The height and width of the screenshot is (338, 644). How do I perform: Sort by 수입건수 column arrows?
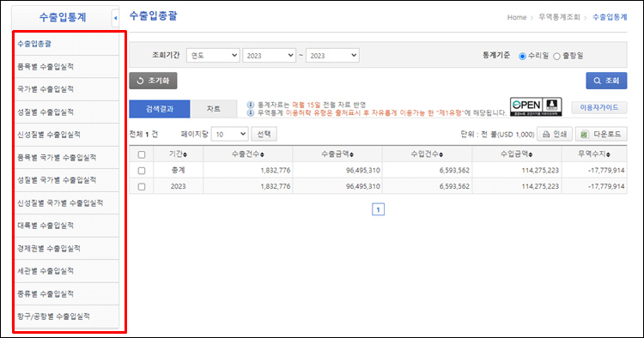[441, 154]
